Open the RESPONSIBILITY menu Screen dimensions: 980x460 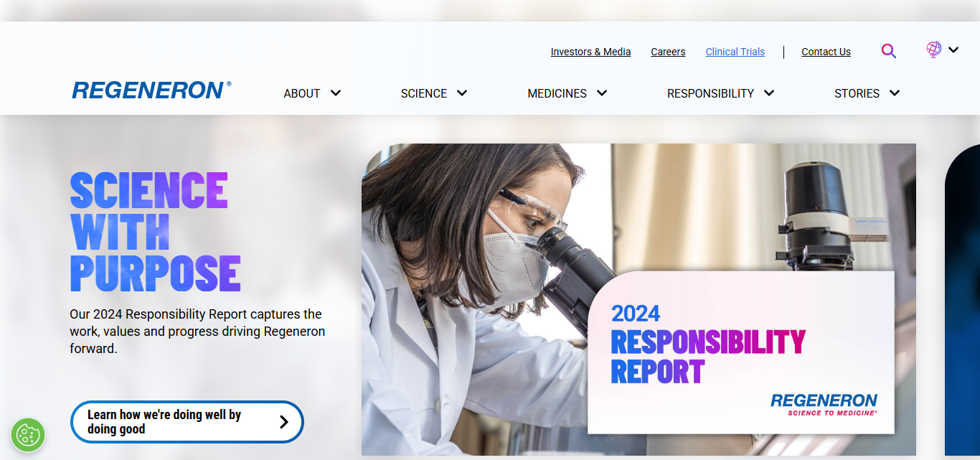[710, 93]
